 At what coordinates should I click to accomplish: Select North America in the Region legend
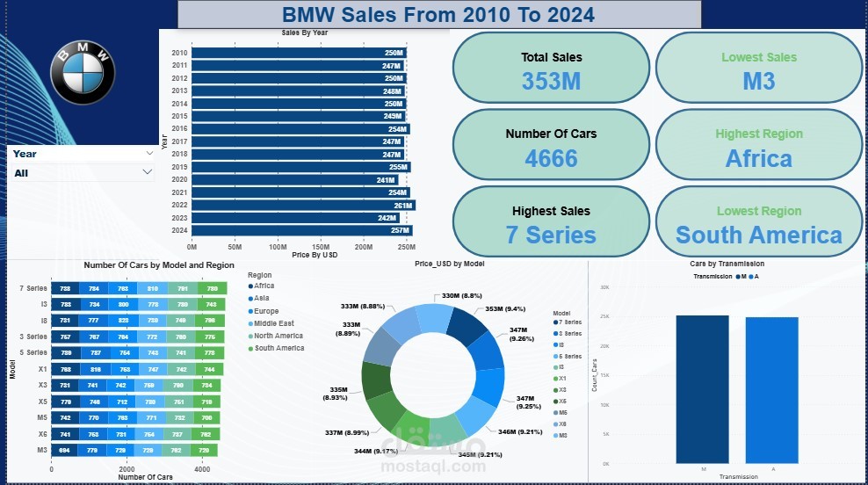point(276,336)
